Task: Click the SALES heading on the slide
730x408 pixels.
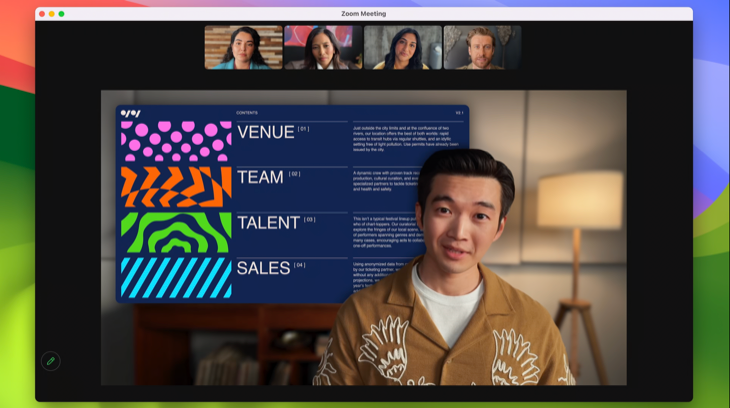Action: click(x=263, y=268)
